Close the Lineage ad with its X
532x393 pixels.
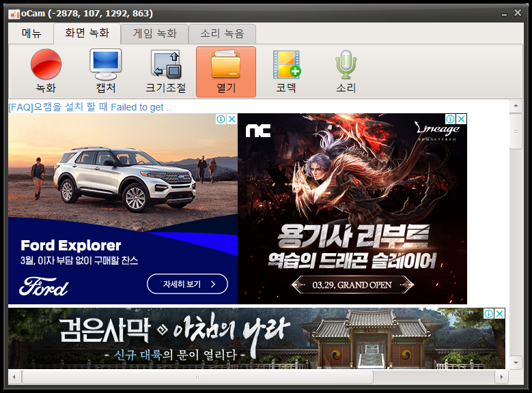click(x=462, y=119)
